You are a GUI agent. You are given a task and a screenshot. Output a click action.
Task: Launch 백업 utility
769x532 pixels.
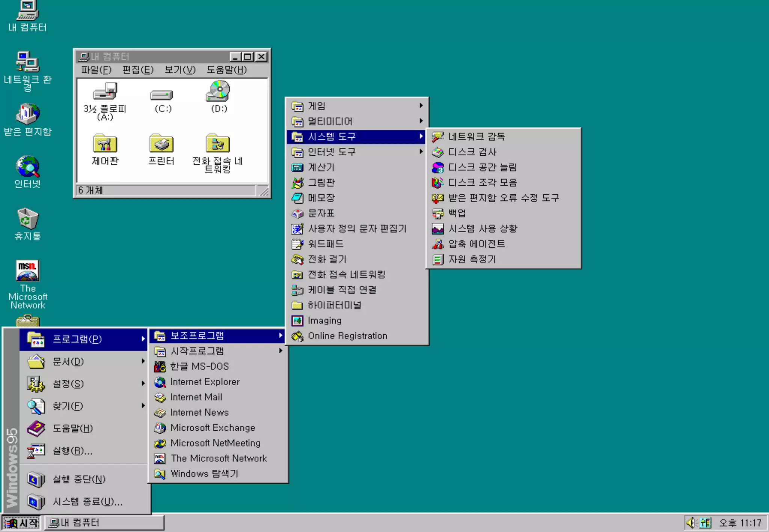point(504,213)
